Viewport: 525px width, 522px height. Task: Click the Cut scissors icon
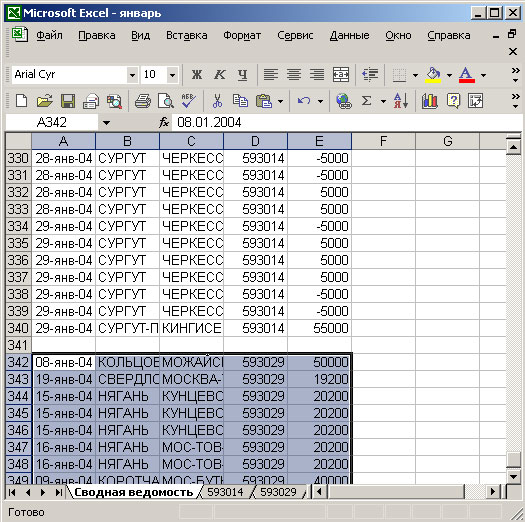tap(217, 101)
